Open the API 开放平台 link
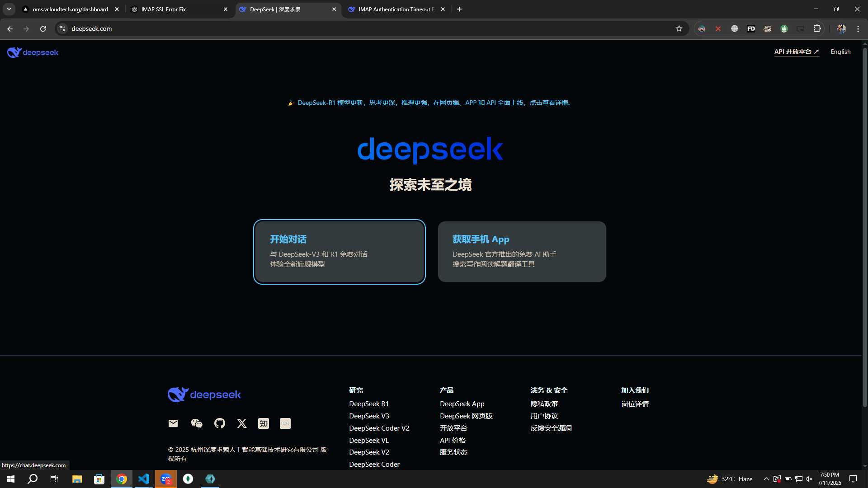The width and height of the screenshot is (868, 488). pos(797,52)
